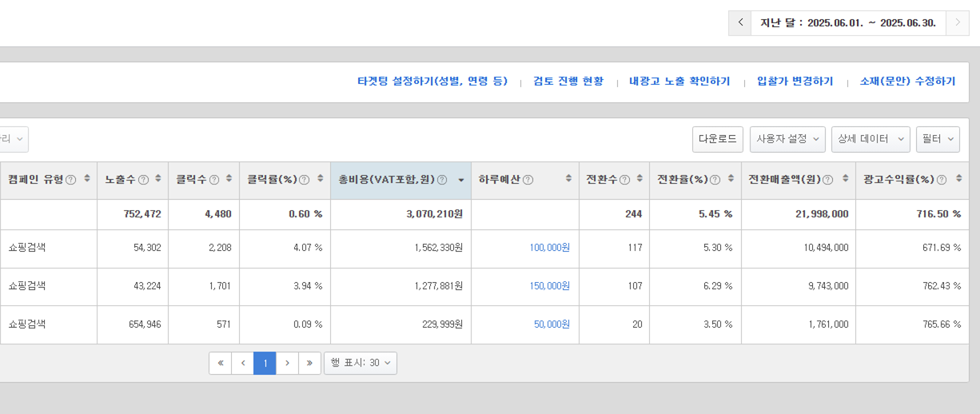
Task: Click help icon next to 광고수익률(%) header
Action: coord(942,180)
